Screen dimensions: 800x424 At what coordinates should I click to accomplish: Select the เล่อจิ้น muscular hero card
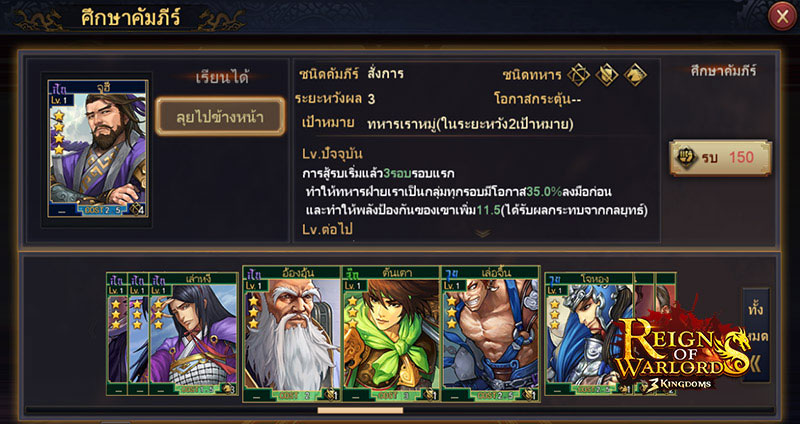(490, 334)
